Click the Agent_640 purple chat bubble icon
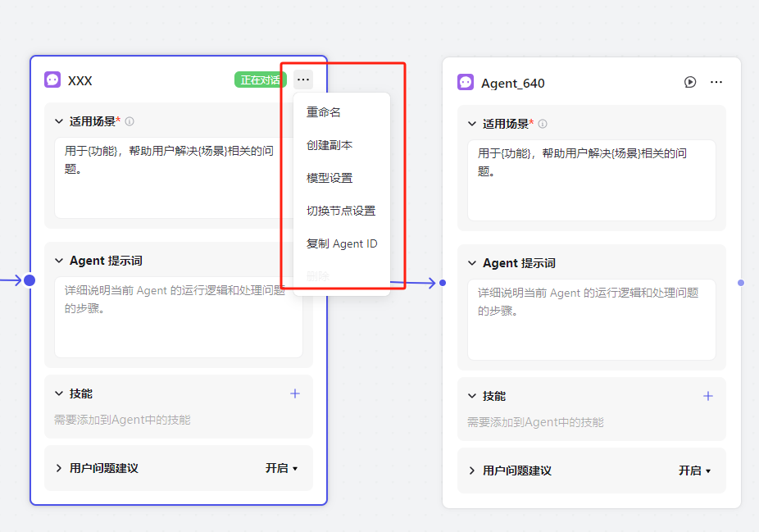This screenshot has width=759, height=532. [x=466, y=82]
